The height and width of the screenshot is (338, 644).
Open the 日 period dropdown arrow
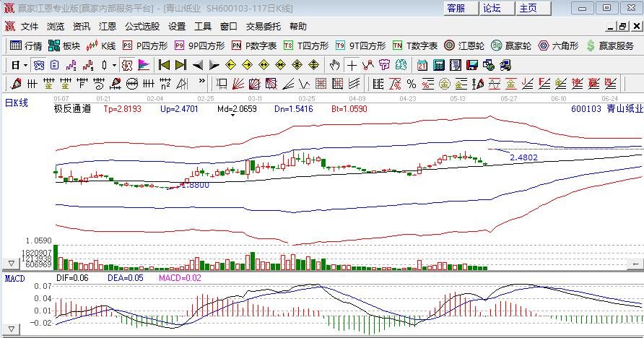[25, 65]
